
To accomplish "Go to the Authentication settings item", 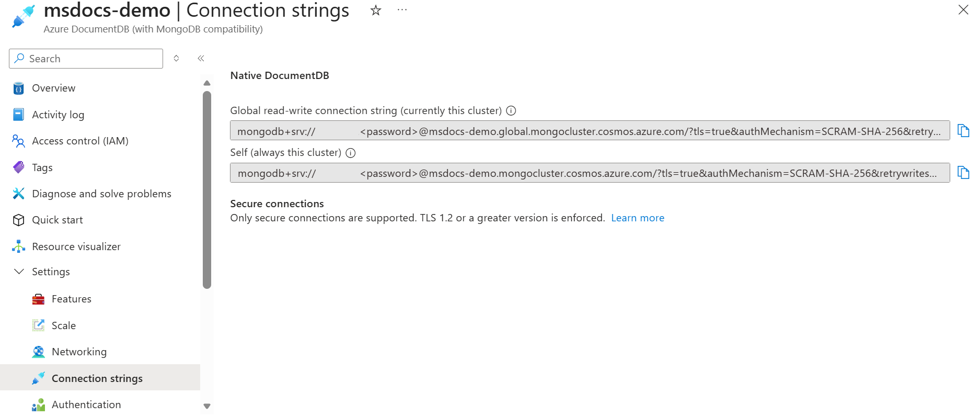I will point(86,404).
